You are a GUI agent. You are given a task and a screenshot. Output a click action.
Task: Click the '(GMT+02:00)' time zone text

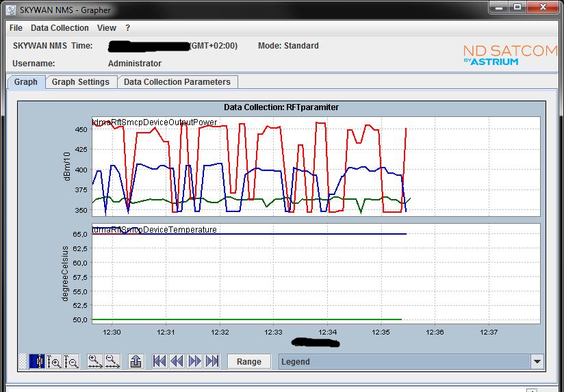click(x=214, y=46)
